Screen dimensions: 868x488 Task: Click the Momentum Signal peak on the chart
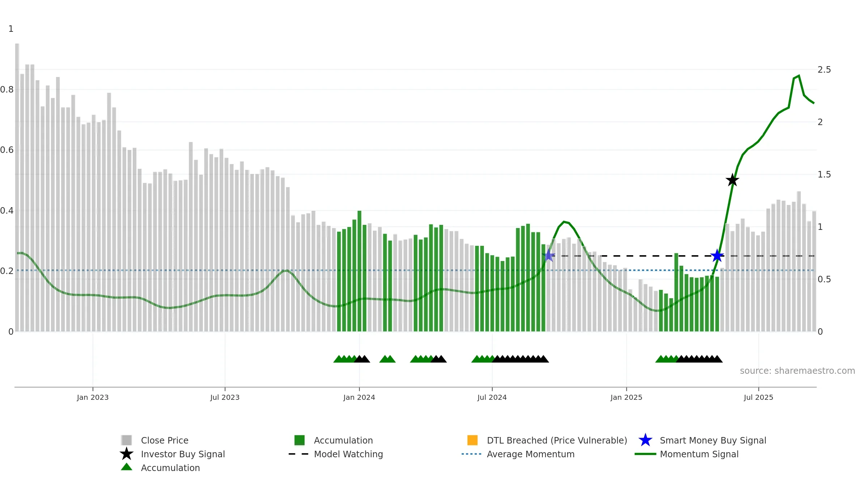(x=799, y=76)
